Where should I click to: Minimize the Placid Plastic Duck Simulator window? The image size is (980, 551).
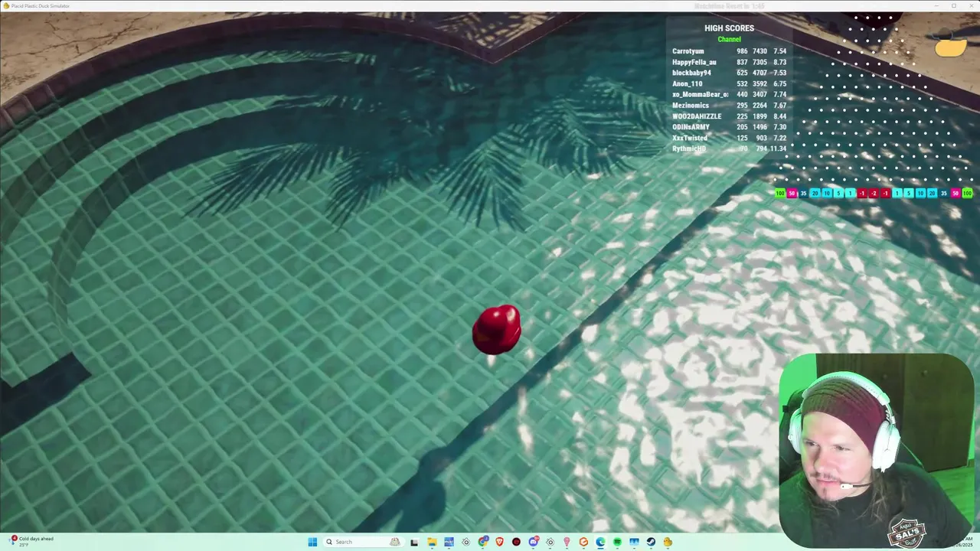tap(936, 5)
